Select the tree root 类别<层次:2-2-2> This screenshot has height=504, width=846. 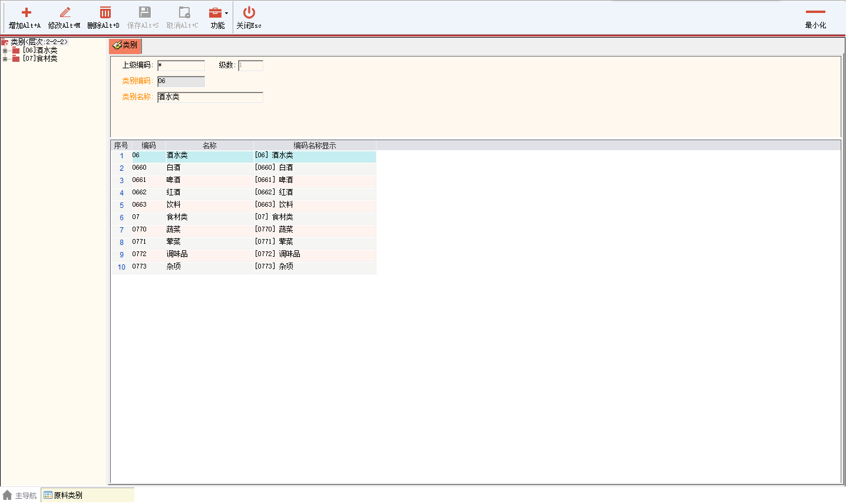[x=39, y=42]
